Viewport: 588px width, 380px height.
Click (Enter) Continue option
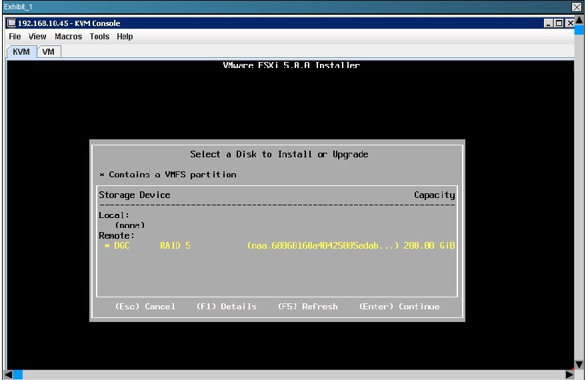point(399,307)
